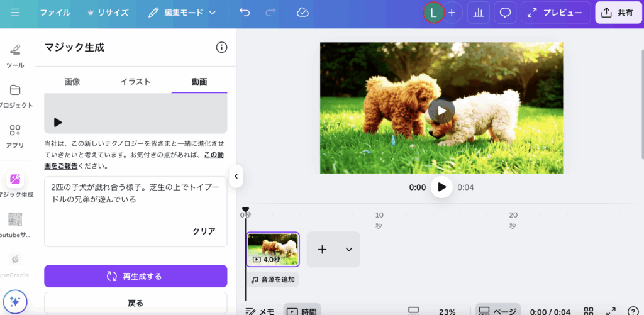Open the hamburger main menu
The width and height of the screenshot is (644, 315).
(15, 13)
